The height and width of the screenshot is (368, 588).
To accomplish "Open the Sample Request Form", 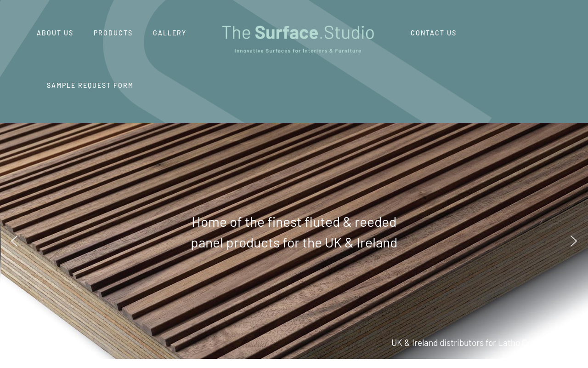I will pos(90,86).
